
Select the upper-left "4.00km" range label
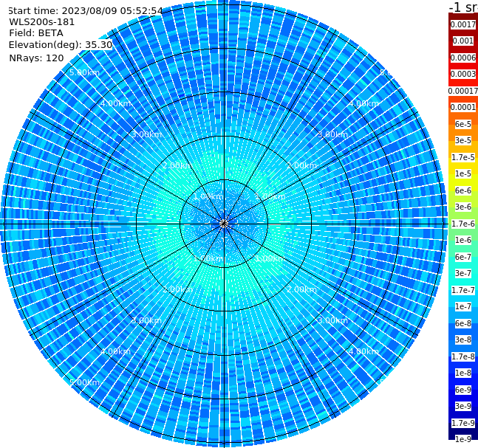click(115, 103)
